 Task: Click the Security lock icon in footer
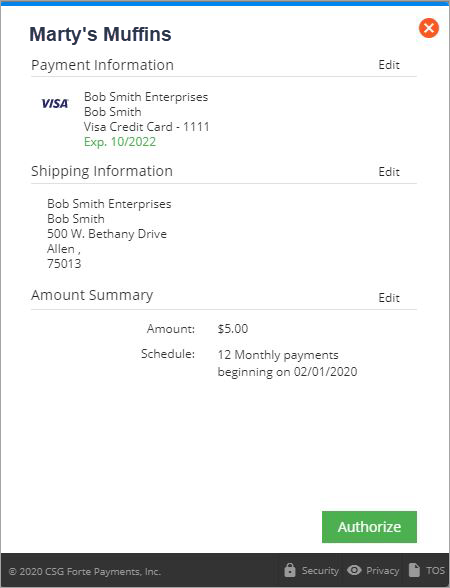click(290, 570)
